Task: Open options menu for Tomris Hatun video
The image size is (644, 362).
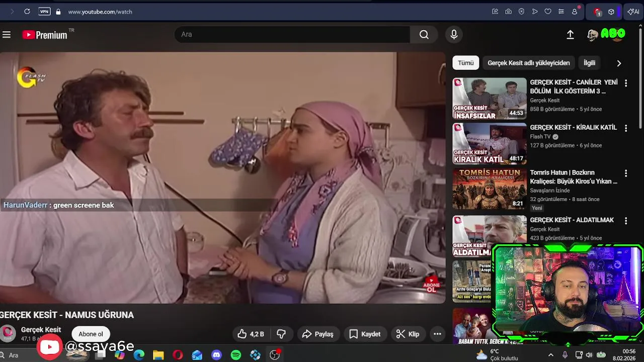Action: pyautogui.click(x=626, y=173)
